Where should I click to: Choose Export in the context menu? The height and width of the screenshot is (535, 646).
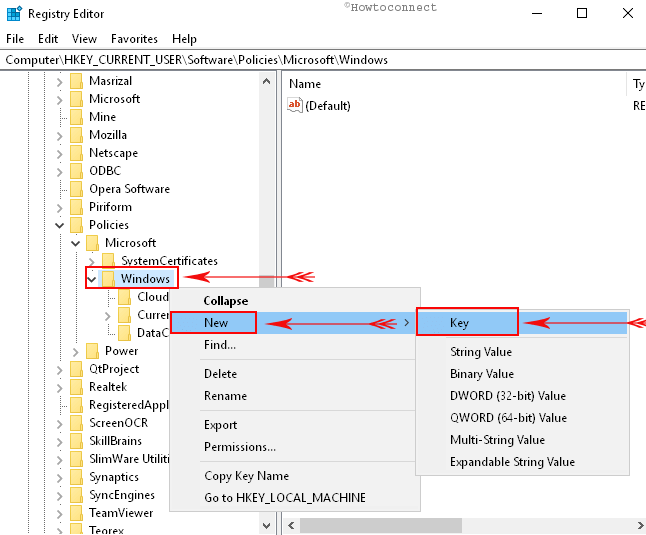click(295, 425)
